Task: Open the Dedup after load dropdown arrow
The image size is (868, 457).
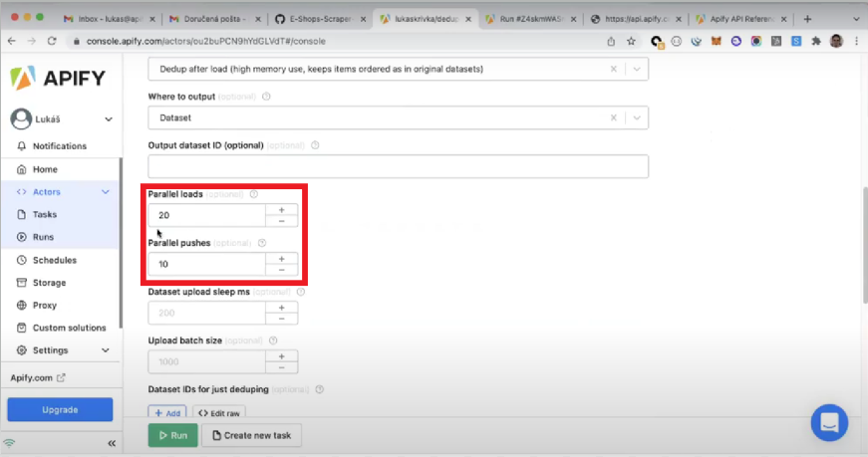Action: pos(637,69)
